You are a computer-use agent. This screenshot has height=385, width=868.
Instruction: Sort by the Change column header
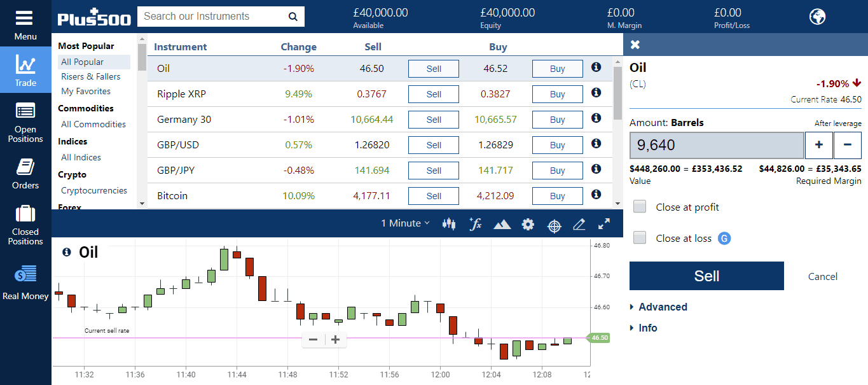(298, 46)
